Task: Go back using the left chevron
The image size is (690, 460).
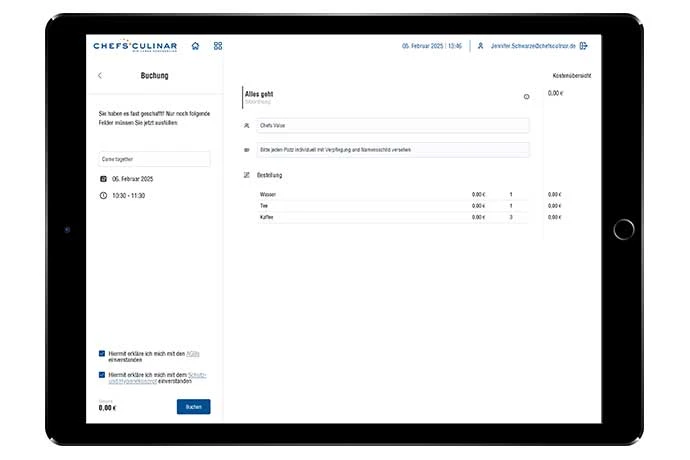Action: [100, 76]
